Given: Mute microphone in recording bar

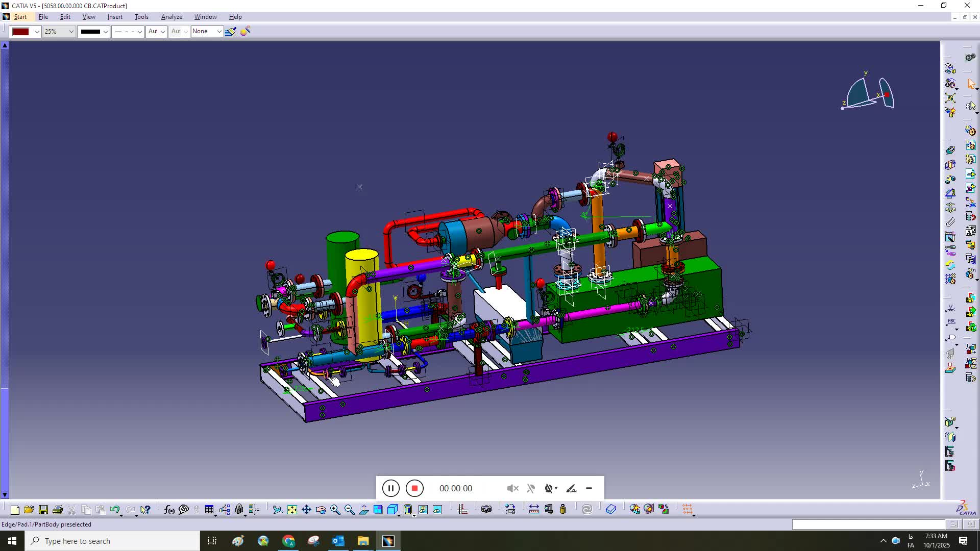Looking at the screenshot, I should 531,488.
